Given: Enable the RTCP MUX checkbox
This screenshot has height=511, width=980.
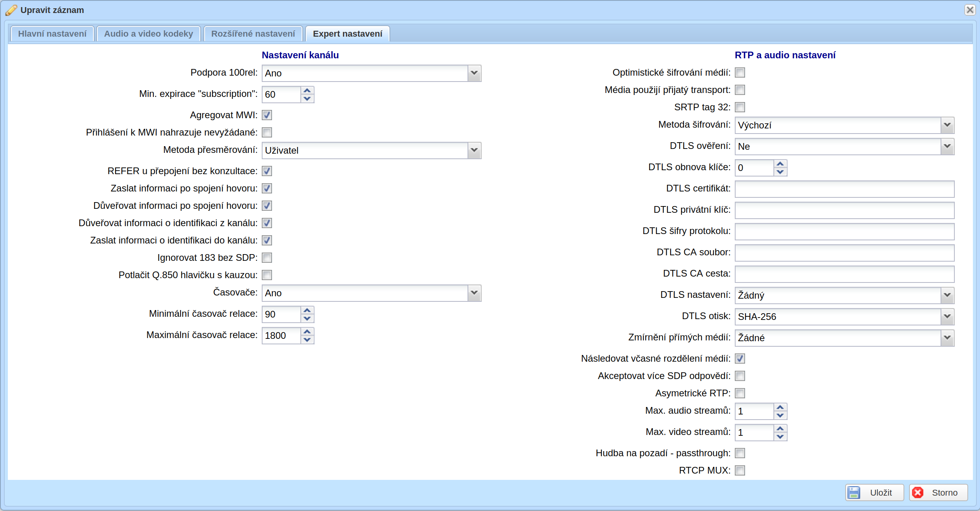Looking at the screenshot, I should 740,470.
